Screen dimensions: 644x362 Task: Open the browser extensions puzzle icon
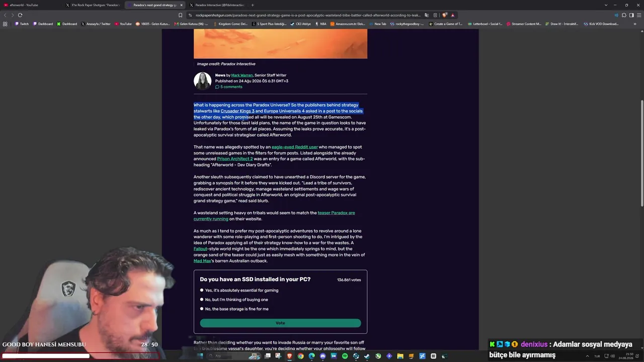(x=624, y=15)
